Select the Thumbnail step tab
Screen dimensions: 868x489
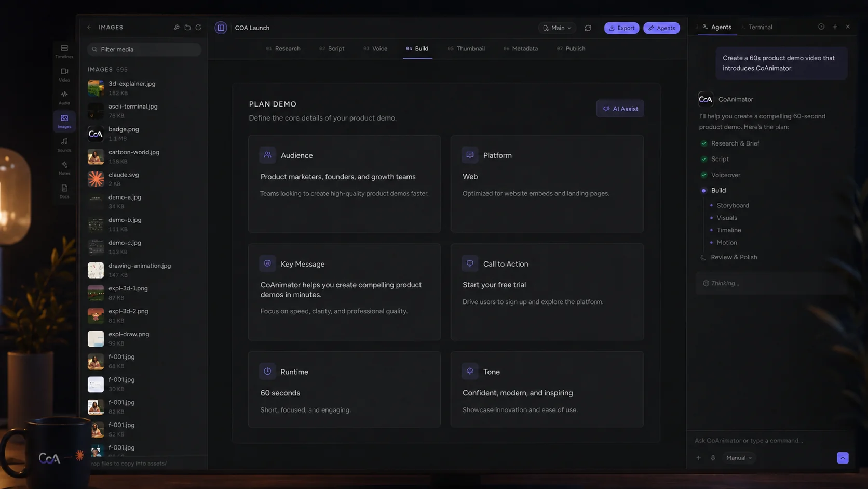click(x=466, y=49)
